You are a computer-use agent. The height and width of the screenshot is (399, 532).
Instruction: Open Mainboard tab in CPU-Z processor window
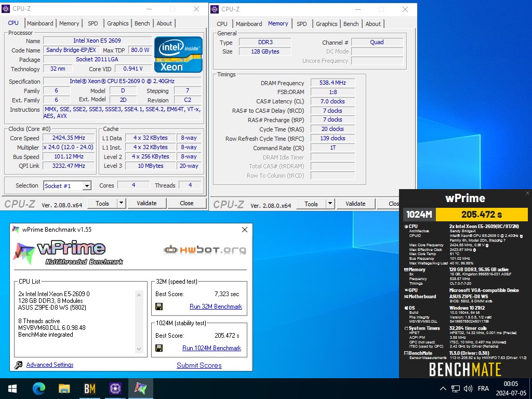tap(40, 23)
